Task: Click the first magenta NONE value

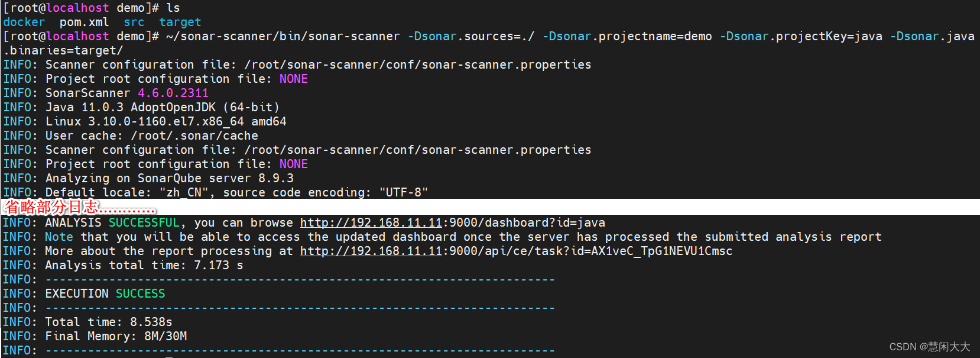Action: 293,79
